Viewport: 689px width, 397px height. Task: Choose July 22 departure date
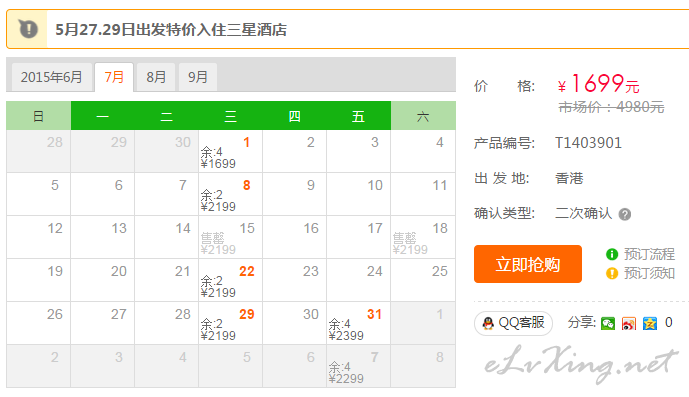tap(230, 280)
